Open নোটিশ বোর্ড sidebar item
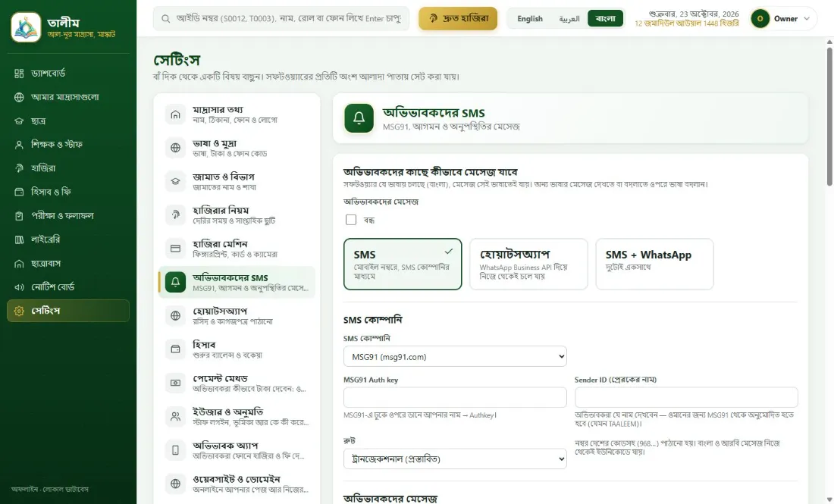Image resolution: width=834 pixels, height=504 pixels. point(68,286)
